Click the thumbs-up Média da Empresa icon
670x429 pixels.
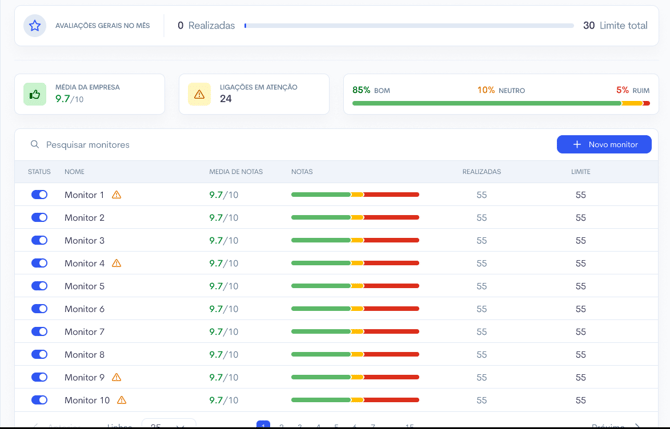(x=35, y=94)
